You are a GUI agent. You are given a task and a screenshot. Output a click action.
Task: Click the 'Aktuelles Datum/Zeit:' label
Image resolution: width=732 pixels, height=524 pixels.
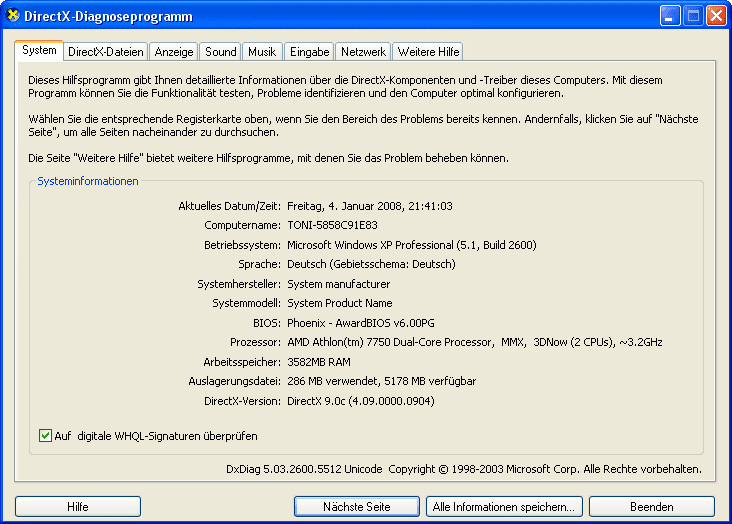pyautogui.click(x=230, y=206)
